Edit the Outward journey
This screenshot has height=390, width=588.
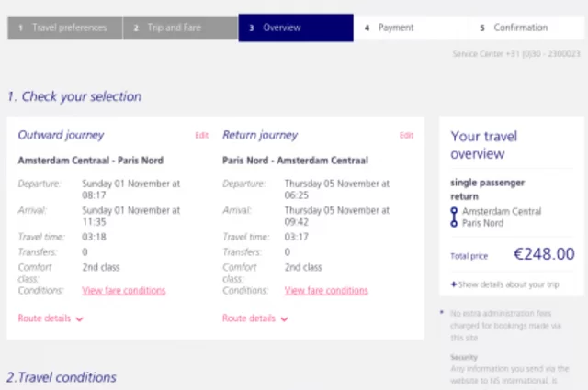pos(202,136)
